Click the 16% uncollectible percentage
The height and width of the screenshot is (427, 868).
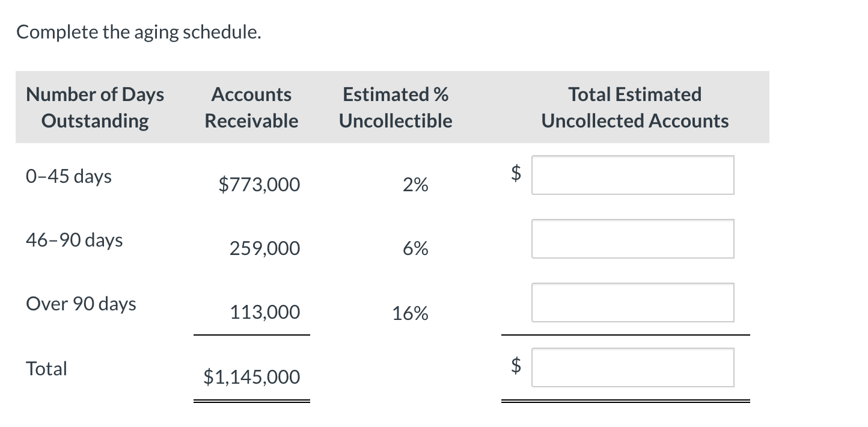[x=410, y=313]
